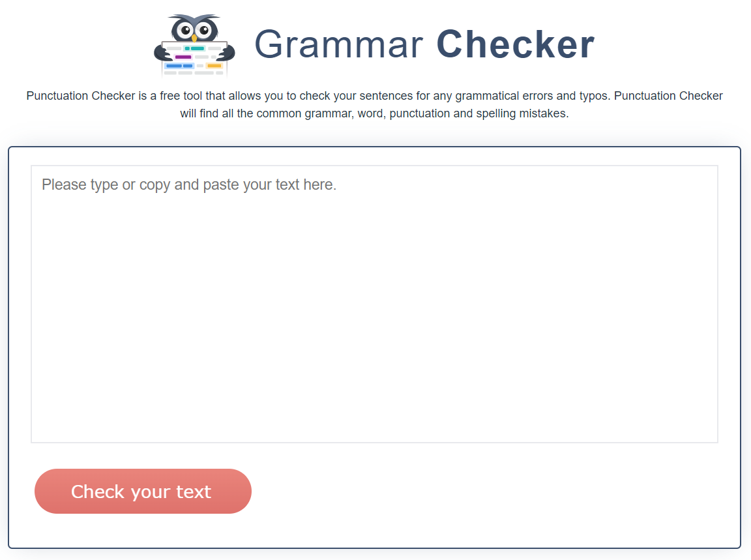
Task: Click the empty panel area right of Check button
Action: (x=495, y=492)
